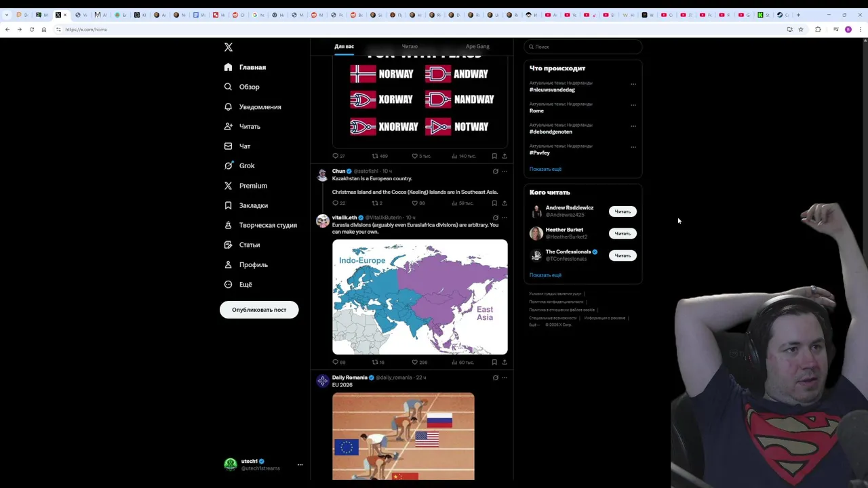
Task: Repost Chun's Kazakhstan post
Action: coord(377,203)
